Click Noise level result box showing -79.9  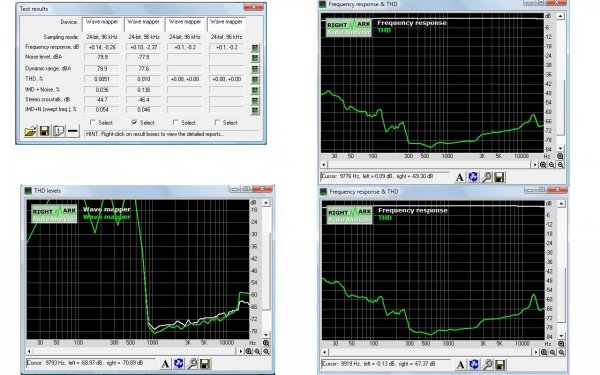tap(101, 58)
